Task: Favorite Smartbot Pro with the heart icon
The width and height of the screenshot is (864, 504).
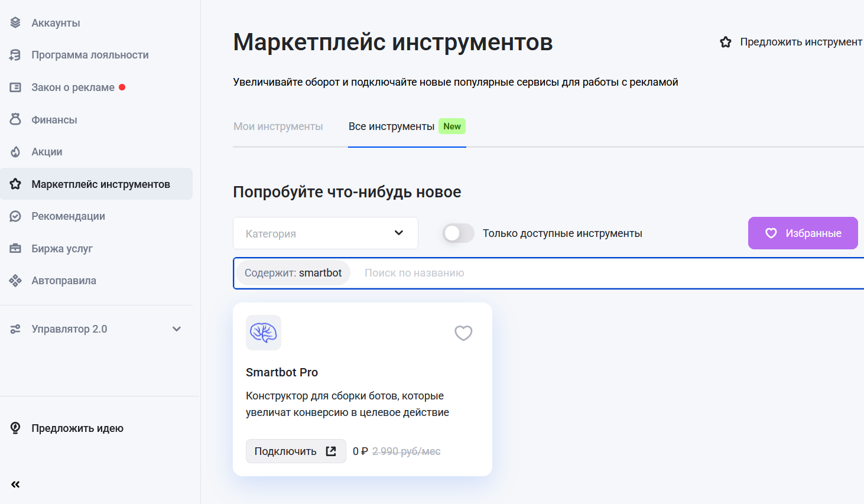Action: (463, 333)
